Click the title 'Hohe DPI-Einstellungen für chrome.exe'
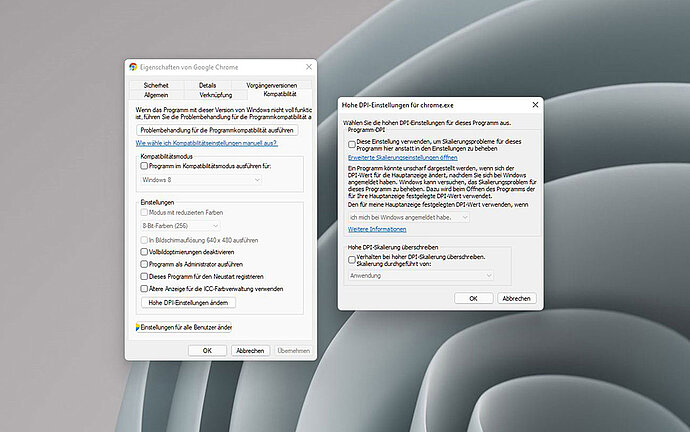 [397, 105]
